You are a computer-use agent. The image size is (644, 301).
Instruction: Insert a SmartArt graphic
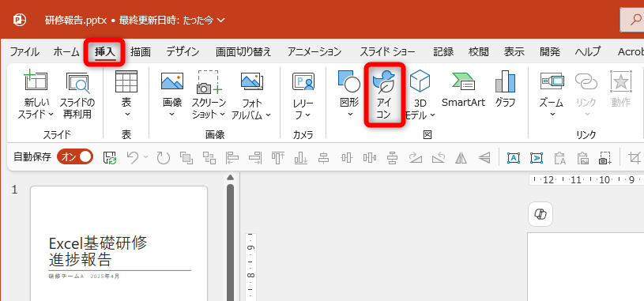(463, 89)
